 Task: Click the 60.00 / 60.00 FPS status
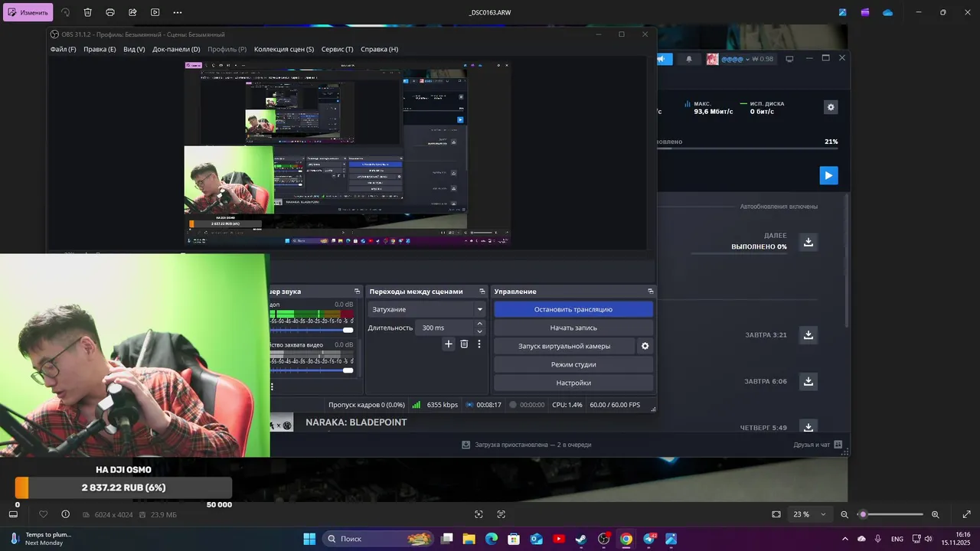click(615, 405)
